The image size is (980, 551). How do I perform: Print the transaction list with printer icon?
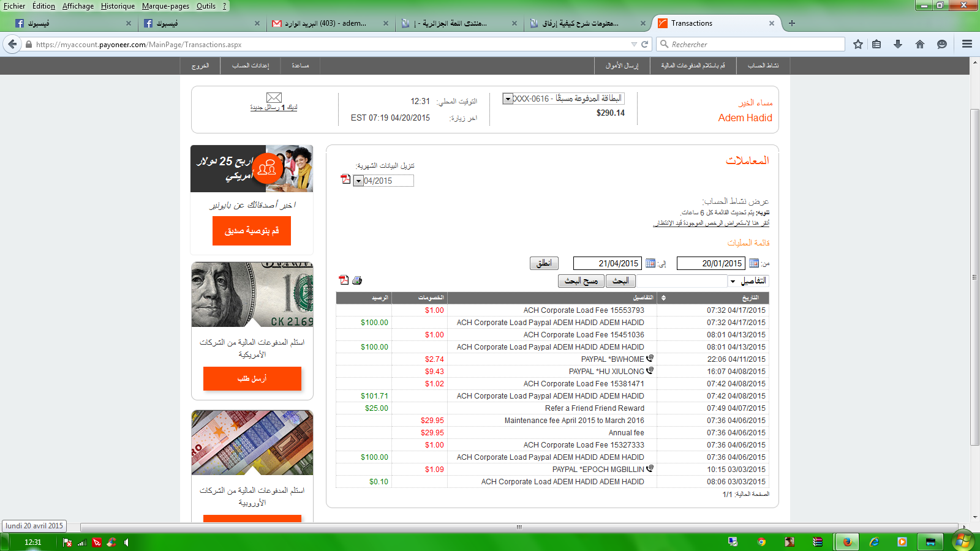(357, 280)
